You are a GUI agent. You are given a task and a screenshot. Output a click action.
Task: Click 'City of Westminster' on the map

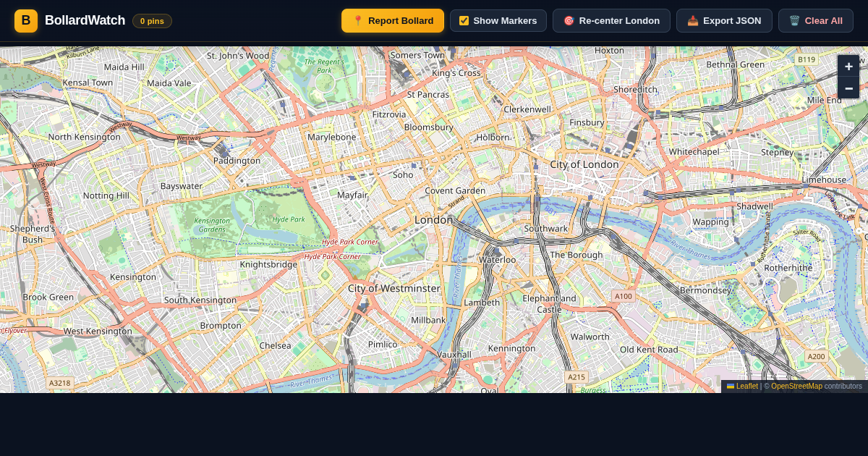point(394,288)
